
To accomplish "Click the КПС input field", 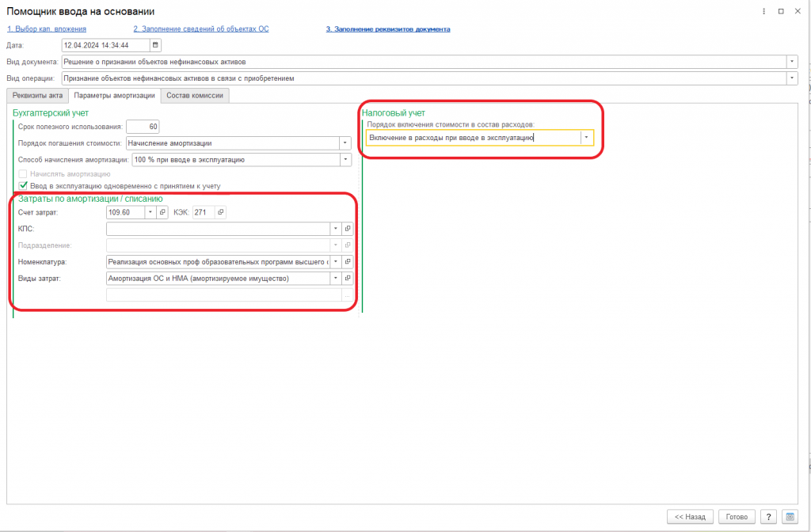I will (219, 229).
